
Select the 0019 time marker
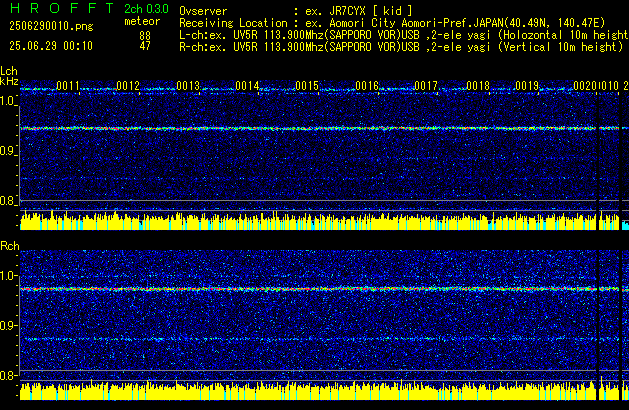(x=527, y=86)
